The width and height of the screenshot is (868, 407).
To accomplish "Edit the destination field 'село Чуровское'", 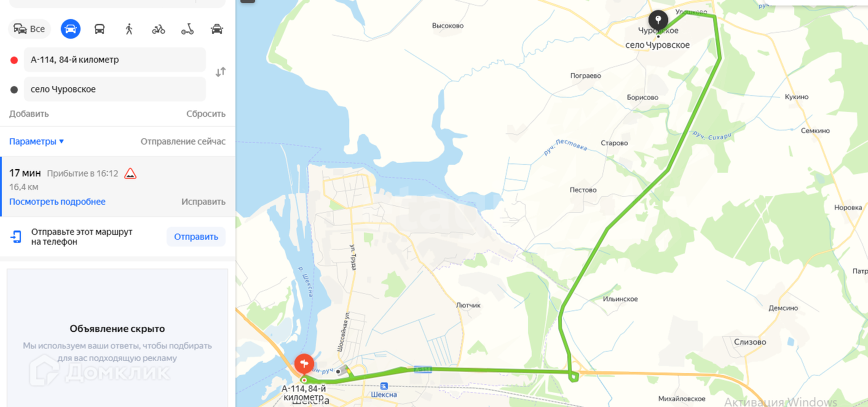I will point(115,89).
